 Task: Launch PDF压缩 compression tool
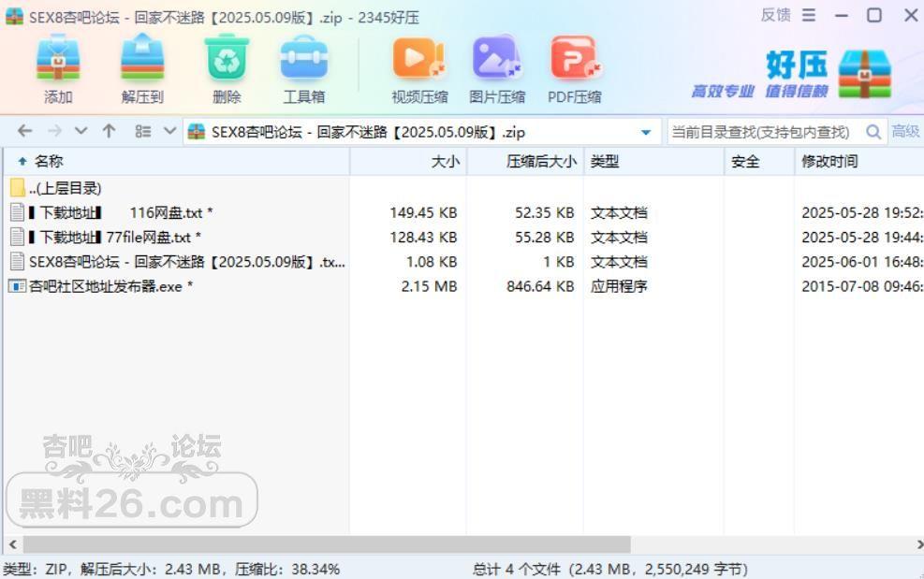[575, 57]
